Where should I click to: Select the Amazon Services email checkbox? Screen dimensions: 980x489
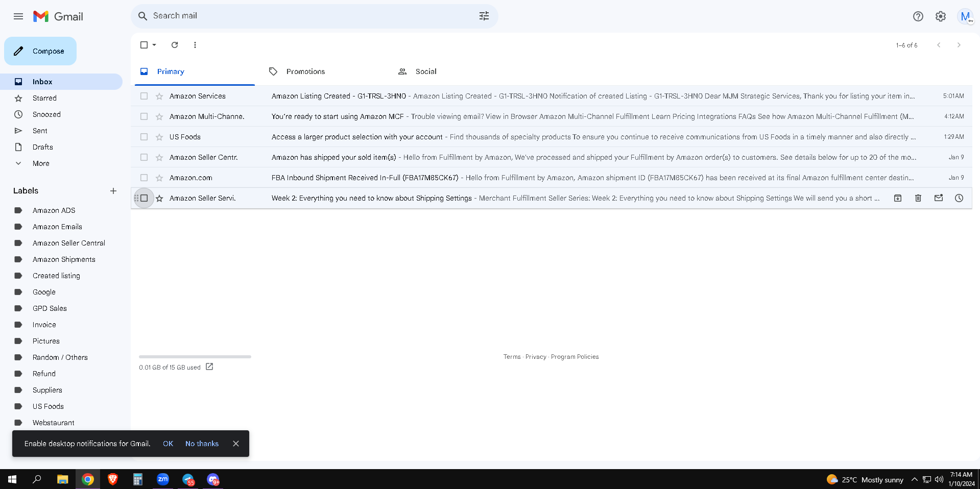pos(144,96)
